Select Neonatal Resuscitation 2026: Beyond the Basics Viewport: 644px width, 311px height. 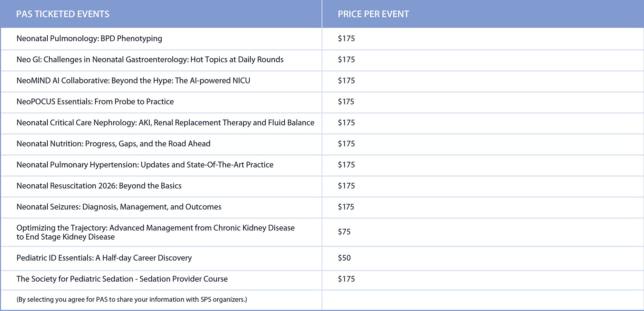pyautogui.click(x=99, y=186)
